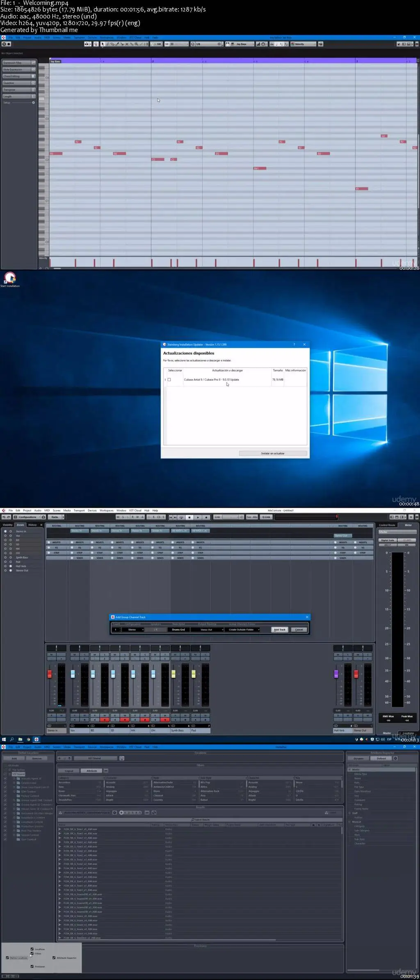Click the purple Hall Verb channel fader
The image size is (420, 980).
click(x=336, y=674)
